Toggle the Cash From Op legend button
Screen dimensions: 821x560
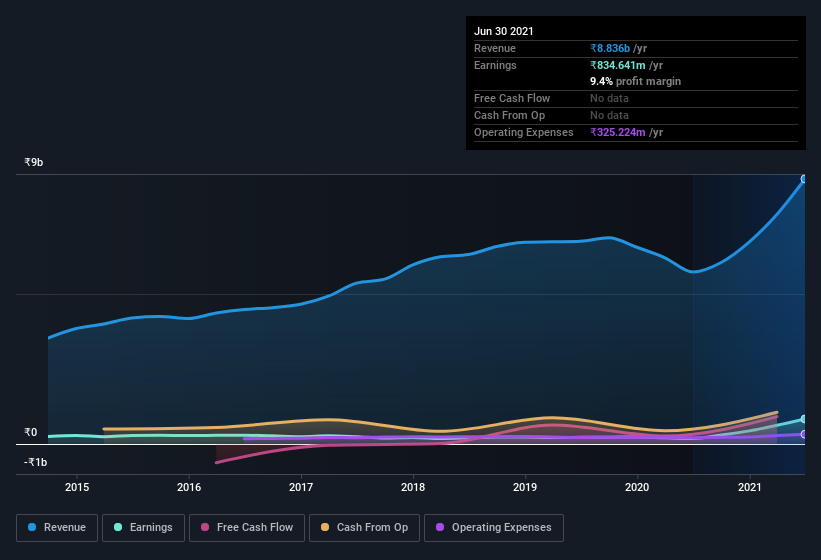coord(364,528)
